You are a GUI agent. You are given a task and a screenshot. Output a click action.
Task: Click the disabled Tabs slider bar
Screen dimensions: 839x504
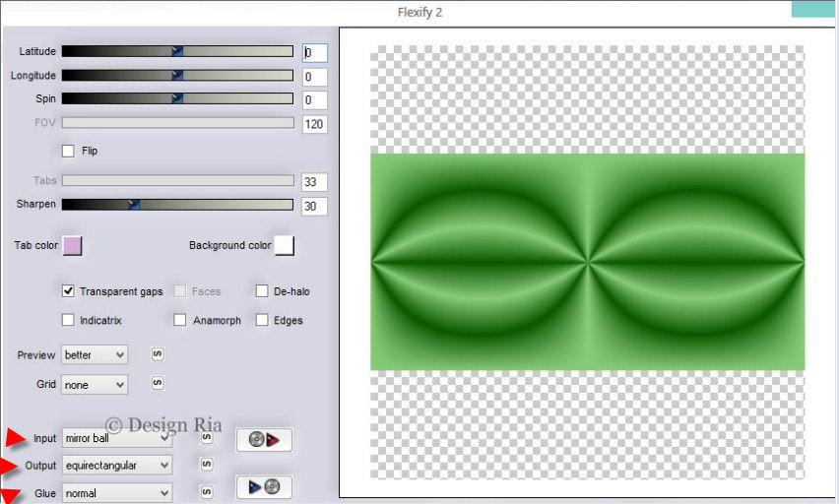tap(177, 180)
